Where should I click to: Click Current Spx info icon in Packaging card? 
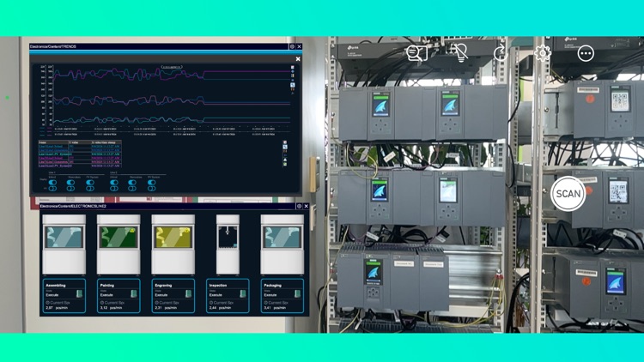[265, 303]
